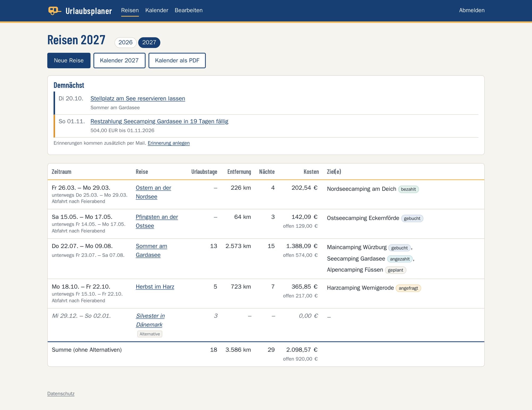This screenshot has height=410, width=532.
Task: Click 'Mi 29.12. – So 02.01.' date cell
Action: tap(81, 316)
